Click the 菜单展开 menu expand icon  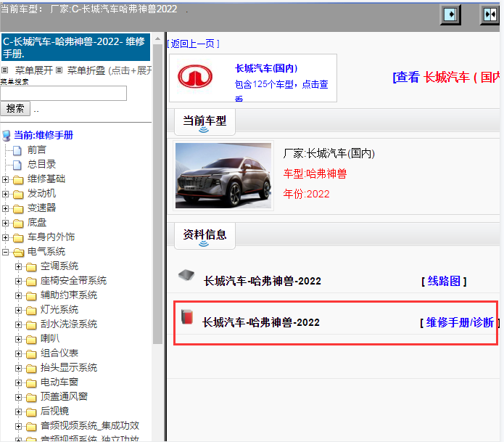click(x=4, y=70)
